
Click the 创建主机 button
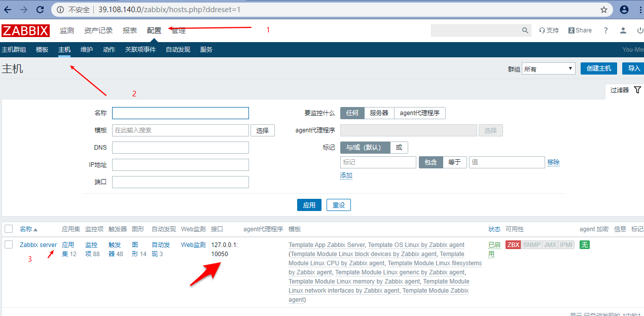coord(598,68)
